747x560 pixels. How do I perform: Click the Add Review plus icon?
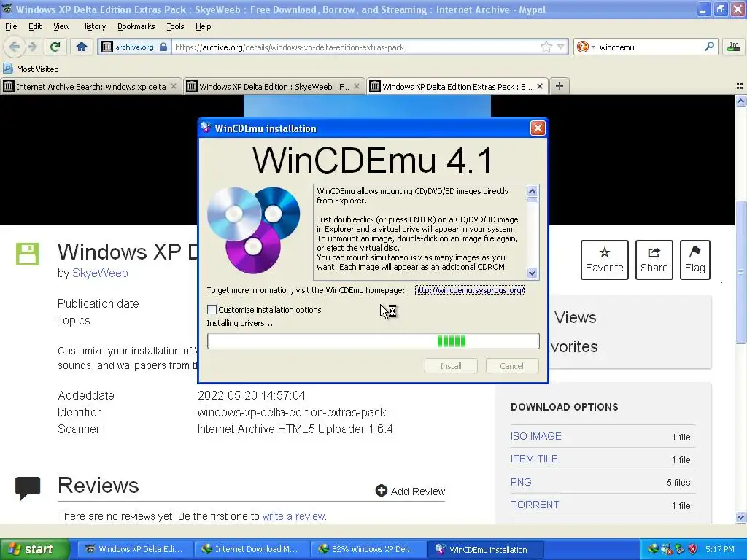point(381,491)
